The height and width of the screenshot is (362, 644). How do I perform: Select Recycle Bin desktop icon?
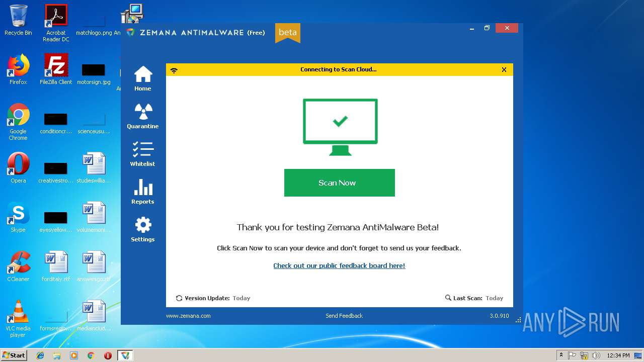pyautogui.click(x=18, y=20)
